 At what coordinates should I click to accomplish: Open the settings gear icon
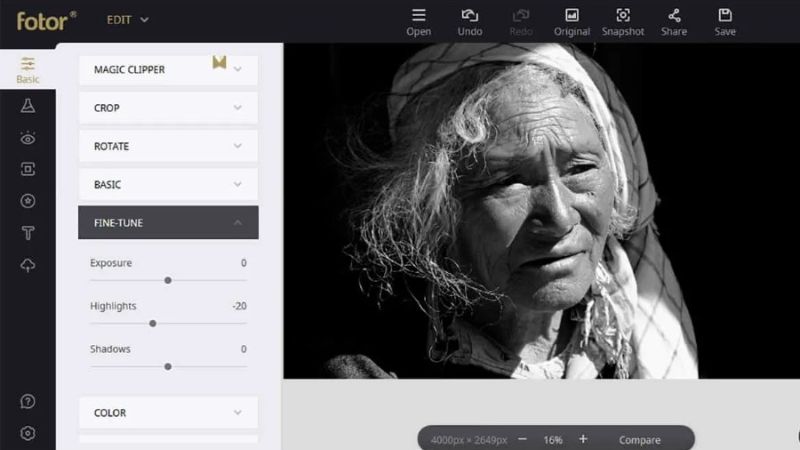(x=28, y=433)
